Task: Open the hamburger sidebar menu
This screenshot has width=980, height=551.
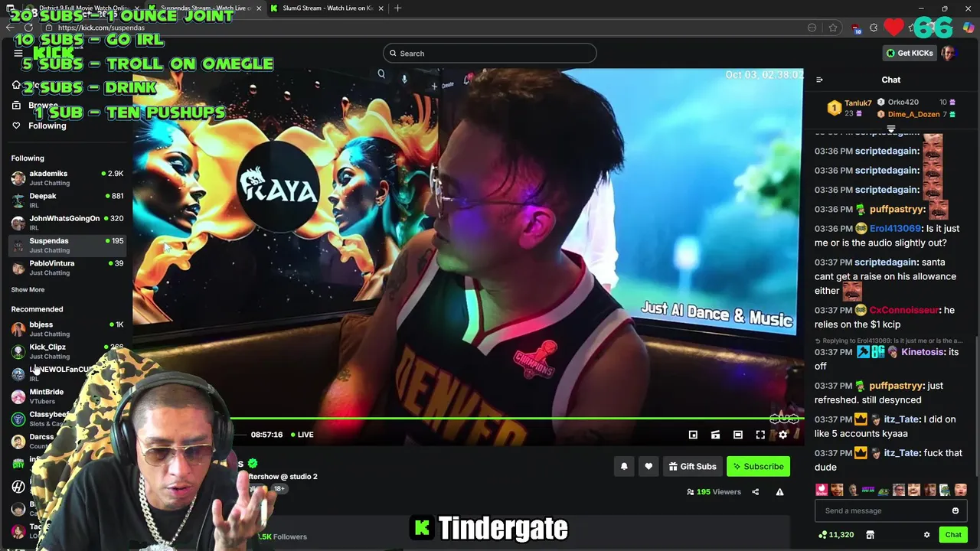Action: (x=18, y=53)
